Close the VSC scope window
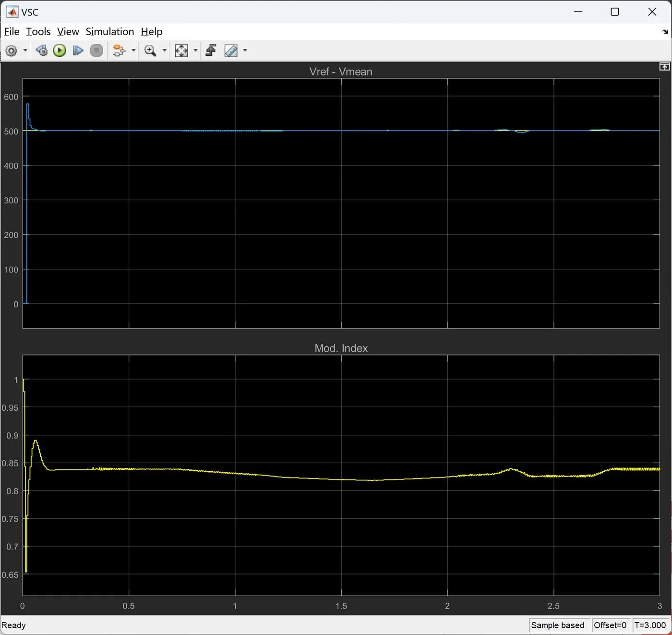The image size is (672, 635). (x=652, y=12)
